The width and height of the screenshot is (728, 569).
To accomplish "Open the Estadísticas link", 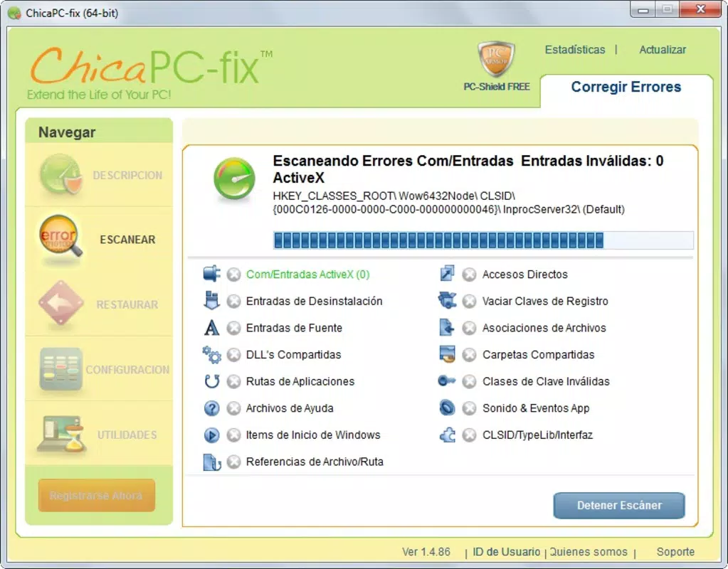I will [x=575, y=50].
